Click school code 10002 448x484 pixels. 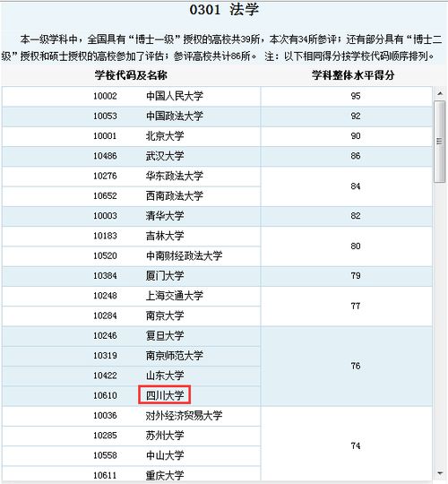[105, 96]
